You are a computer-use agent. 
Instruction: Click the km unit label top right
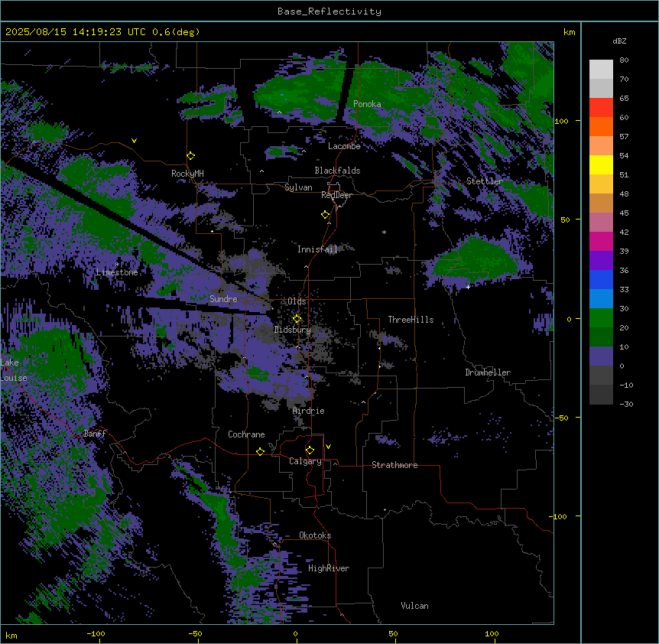(x=569, y=32)
